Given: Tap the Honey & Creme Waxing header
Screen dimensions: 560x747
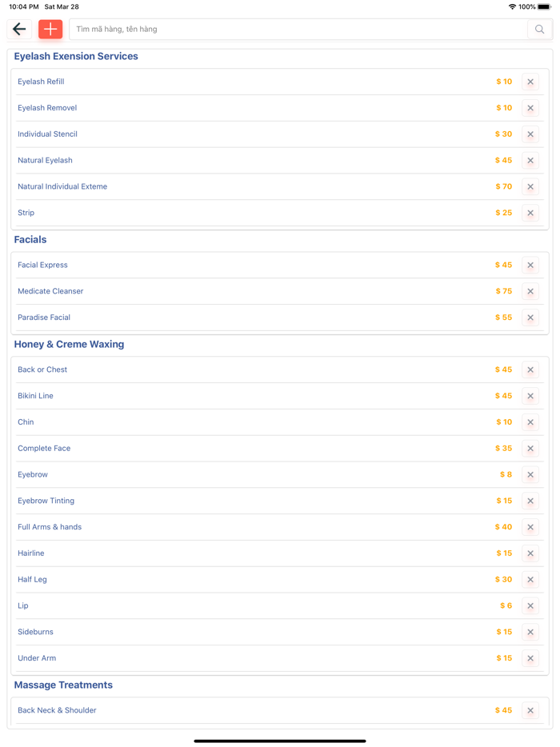Looking at the screenshot, I should (69, 345).
